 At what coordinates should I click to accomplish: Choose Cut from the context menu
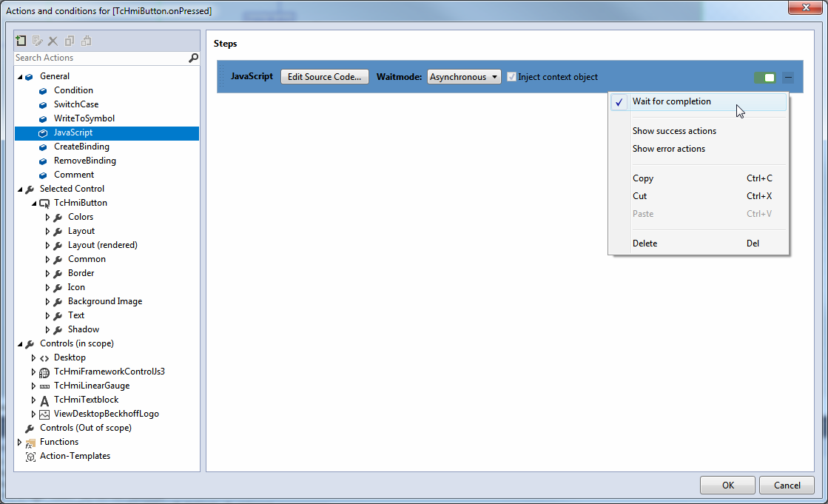698,196
